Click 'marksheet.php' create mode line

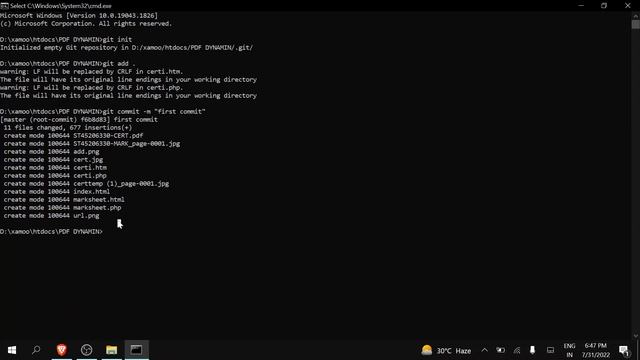(62, 207)
